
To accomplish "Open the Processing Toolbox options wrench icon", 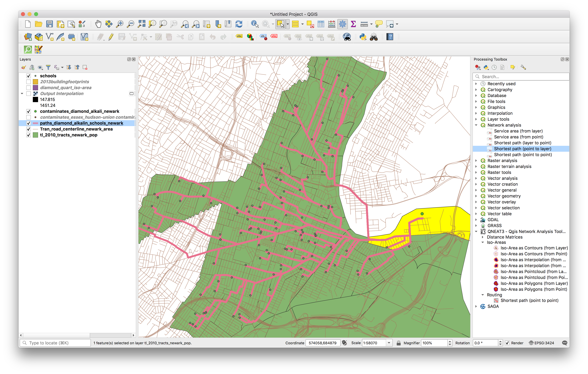I will point(523,67).
